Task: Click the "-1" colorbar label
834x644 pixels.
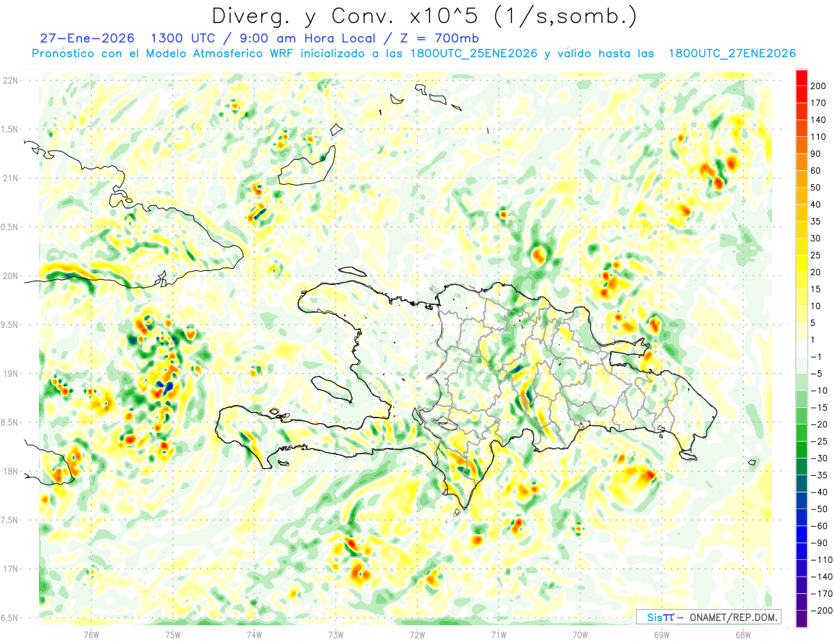Action: 817,357
